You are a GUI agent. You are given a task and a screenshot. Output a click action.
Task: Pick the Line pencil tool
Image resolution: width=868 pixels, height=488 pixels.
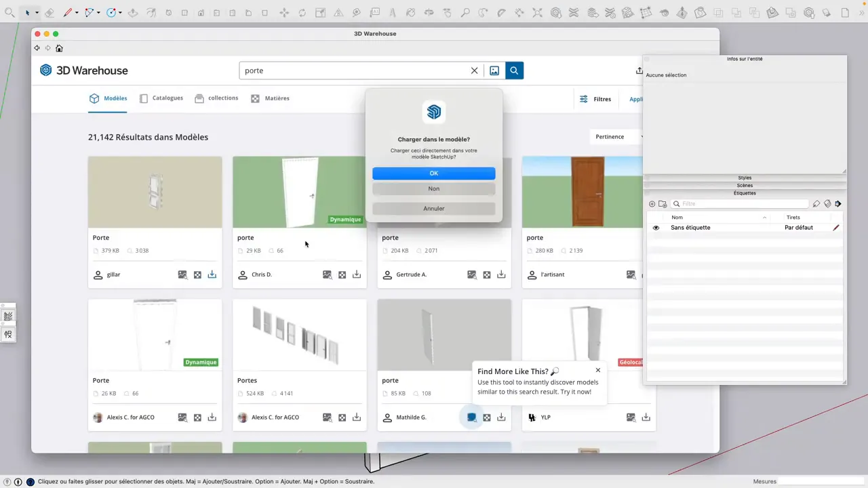coord(67,12)
